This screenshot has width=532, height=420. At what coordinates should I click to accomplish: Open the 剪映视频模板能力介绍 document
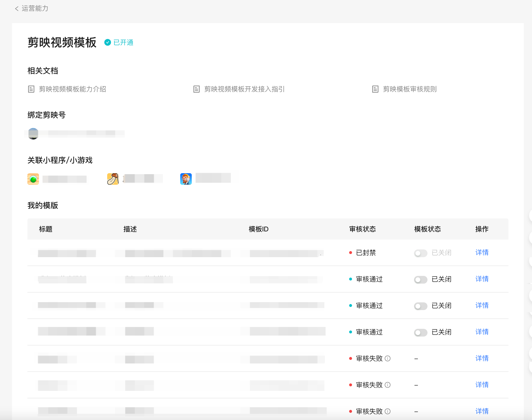73,89
